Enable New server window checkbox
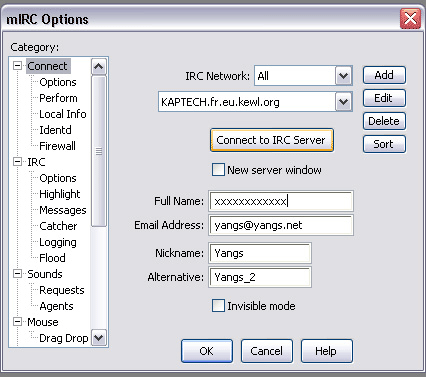The height and width of the screenshot is (377, 426). (x=218, y=170)
